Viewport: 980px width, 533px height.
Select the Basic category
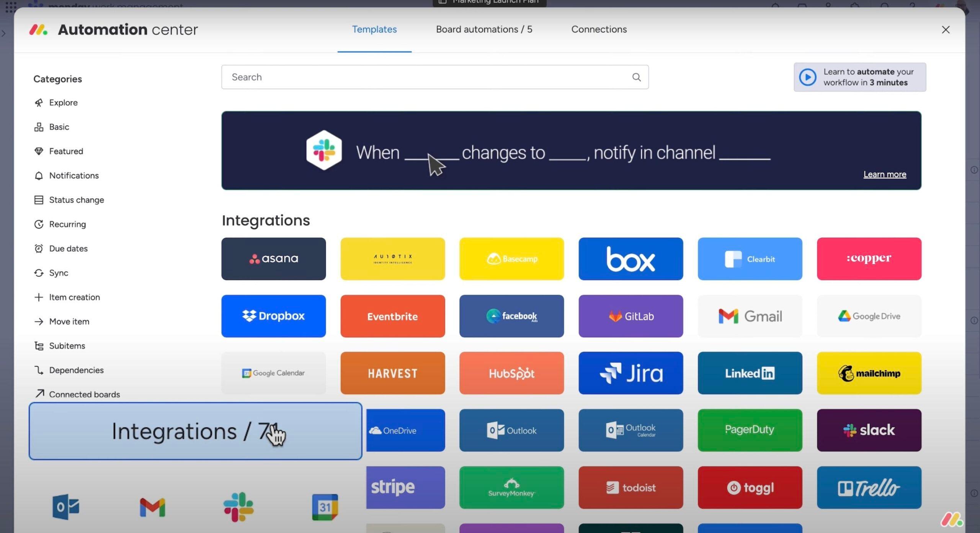coord(52,127)
